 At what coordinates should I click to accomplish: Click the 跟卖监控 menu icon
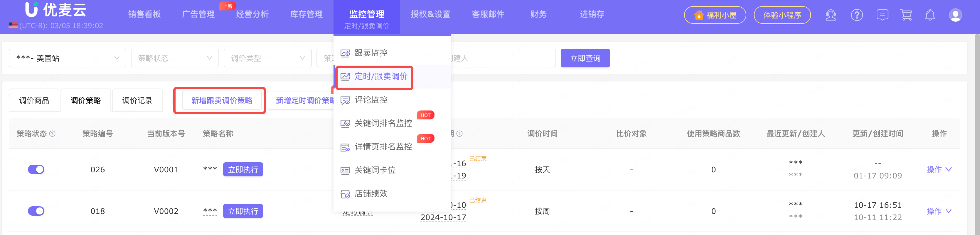[x=345, y=53]
